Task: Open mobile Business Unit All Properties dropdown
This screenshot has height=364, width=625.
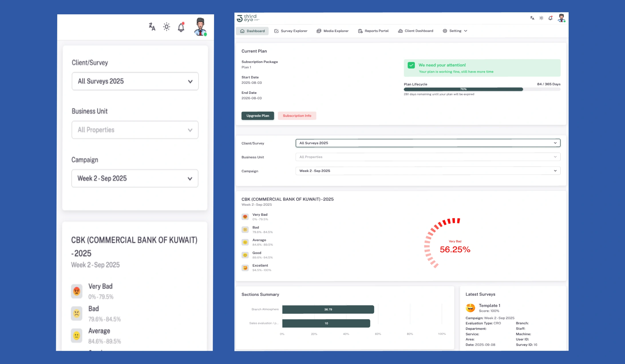Action: (x=135, y=130)
